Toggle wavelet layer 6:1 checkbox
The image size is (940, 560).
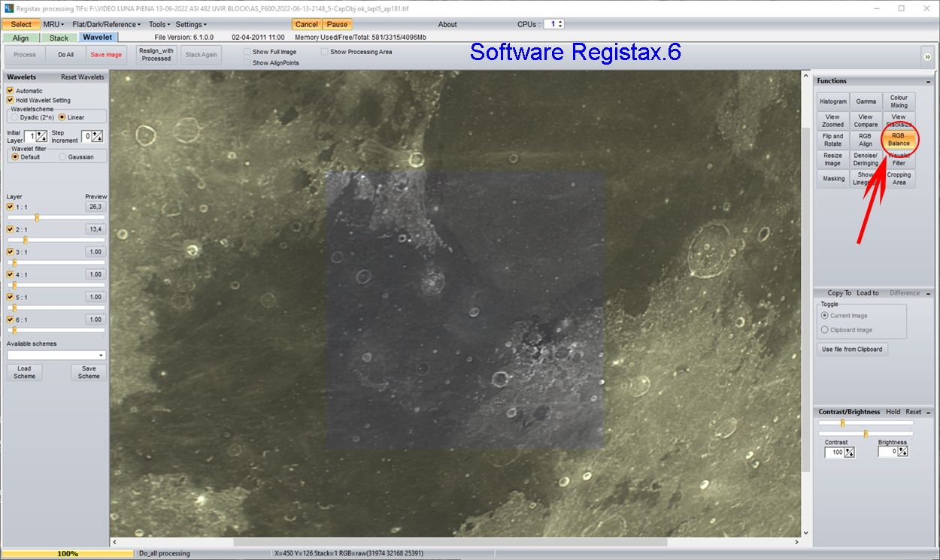click(x=11, y=319)
